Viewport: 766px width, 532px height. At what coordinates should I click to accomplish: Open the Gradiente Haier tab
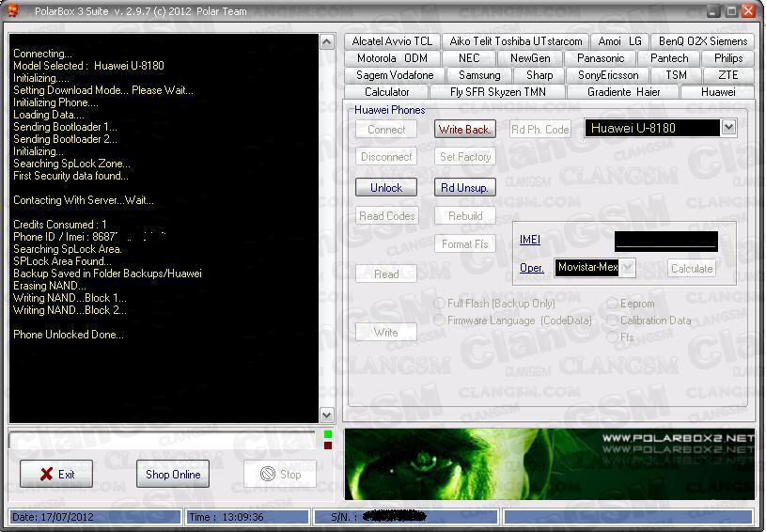click(623, 92)
